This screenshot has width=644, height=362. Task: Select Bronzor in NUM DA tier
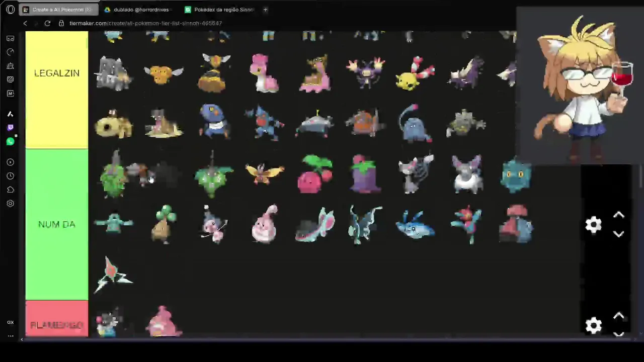516,175
